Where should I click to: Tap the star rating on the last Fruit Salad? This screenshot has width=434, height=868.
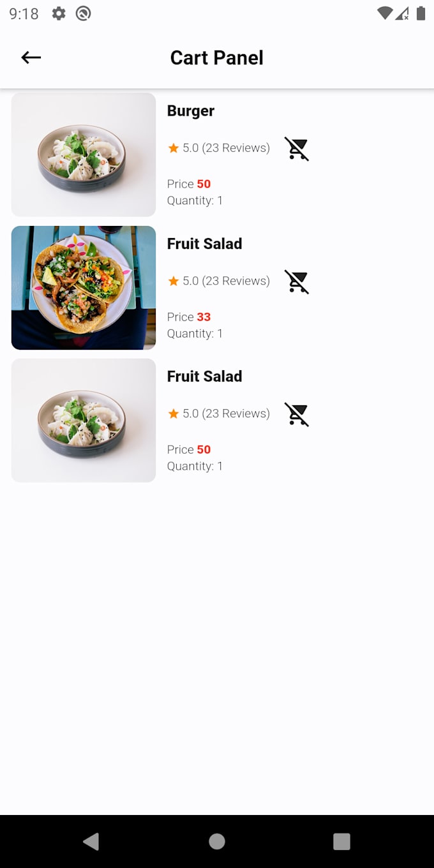point(173,414)
